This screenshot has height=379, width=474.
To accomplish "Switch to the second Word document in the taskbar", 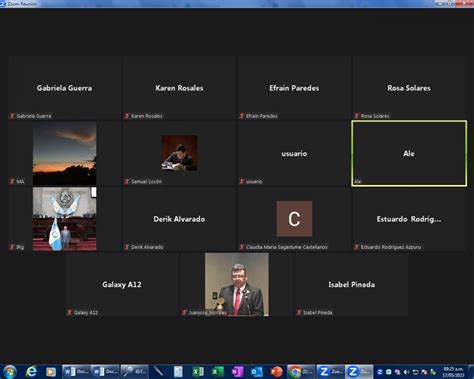I will tap(105, 372).
